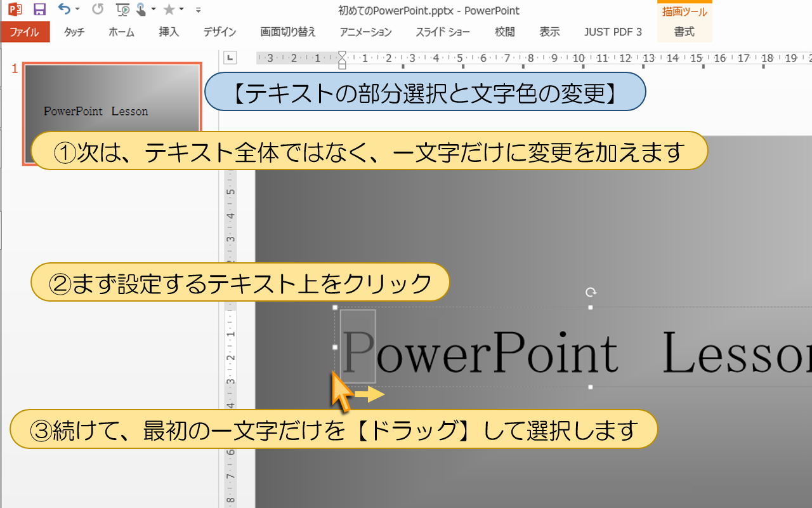Viewport: 812px width, 508px height.
Task: Click the star icon in quick access toolbar
Action: (x=169, y=10)
